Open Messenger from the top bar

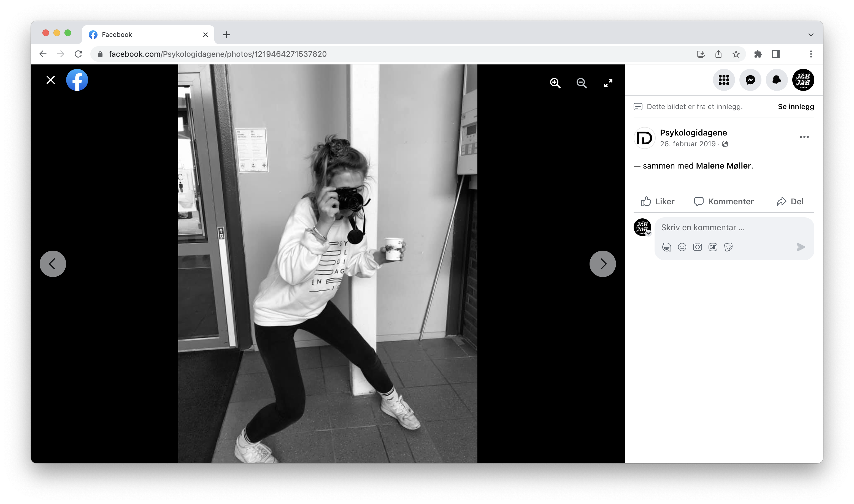click(750, 80)
